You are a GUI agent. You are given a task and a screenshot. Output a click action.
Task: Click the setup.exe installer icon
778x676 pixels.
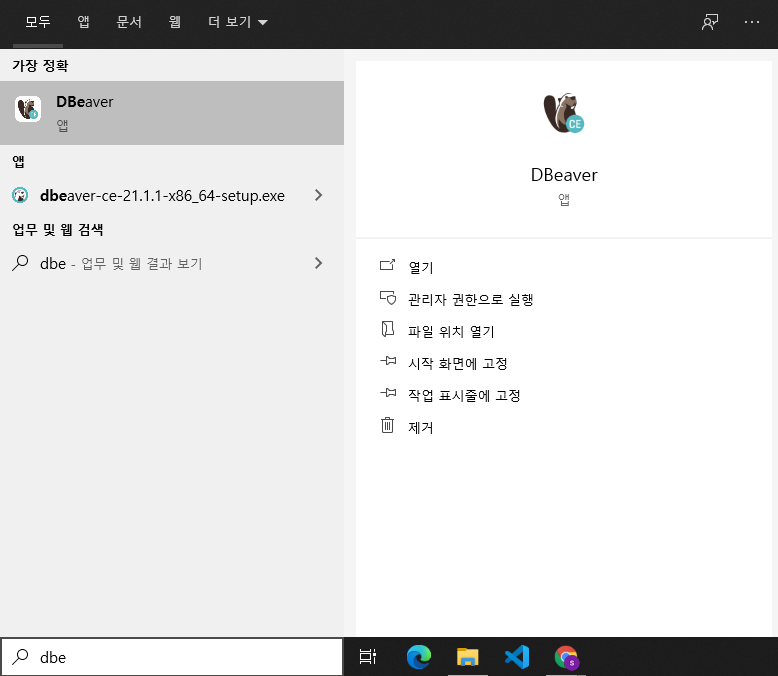point(20,195)
